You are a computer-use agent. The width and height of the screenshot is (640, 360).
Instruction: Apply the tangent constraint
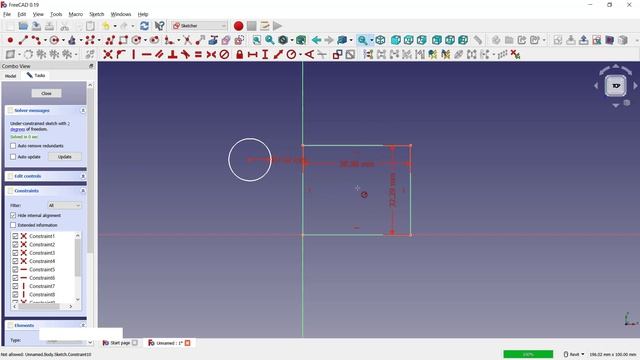(185, 54)
